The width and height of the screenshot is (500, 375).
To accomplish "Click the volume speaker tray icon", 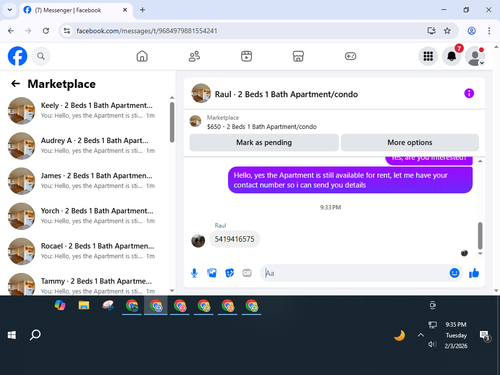I will point(432,344).
